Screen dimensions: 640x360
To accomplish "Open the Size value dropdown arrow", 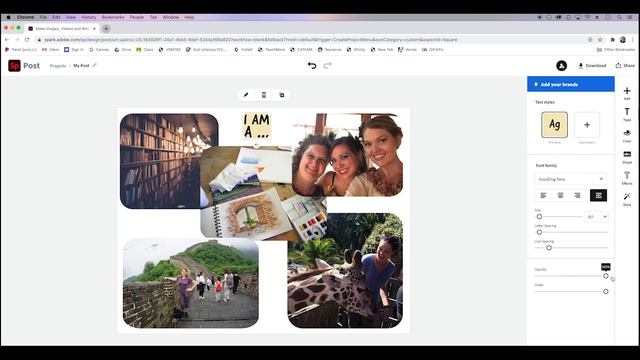I will pos(605,217).
